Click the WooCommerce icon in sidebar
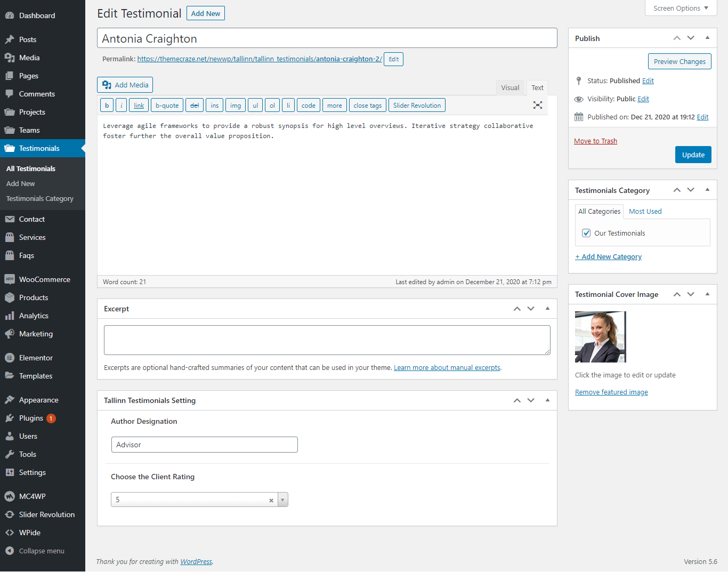The image size is (728, 572). click(x=10, y=279)
